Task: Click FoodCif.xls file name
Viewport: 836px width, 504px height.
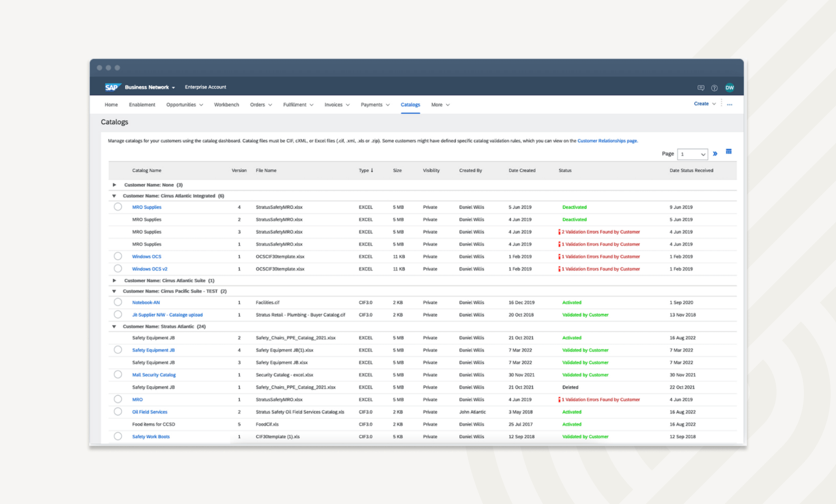Action: pyautogui.click(x=267, y=424)
